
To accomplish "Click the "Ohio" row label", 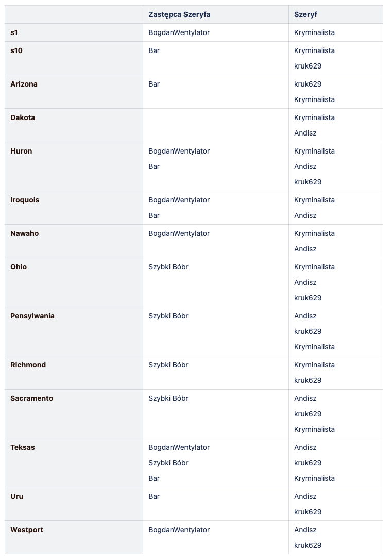I will [x=19, y=267].
